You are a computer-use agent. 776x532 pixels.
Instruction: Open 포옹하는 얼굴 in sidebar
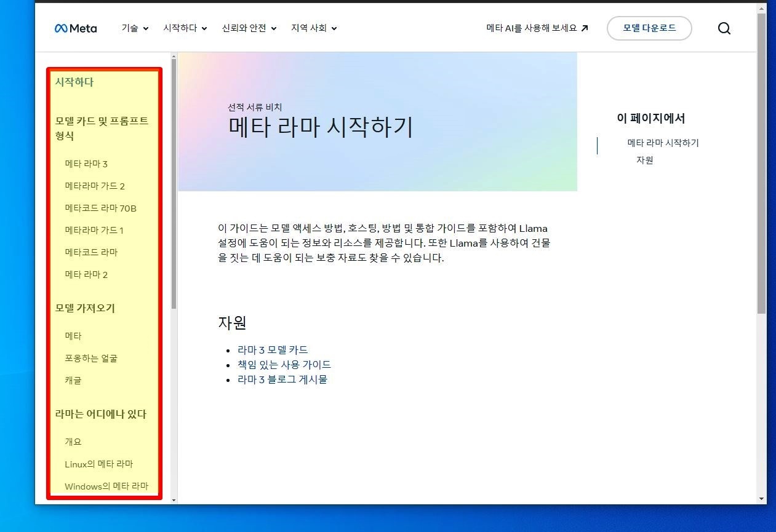(x=91, y=358)
